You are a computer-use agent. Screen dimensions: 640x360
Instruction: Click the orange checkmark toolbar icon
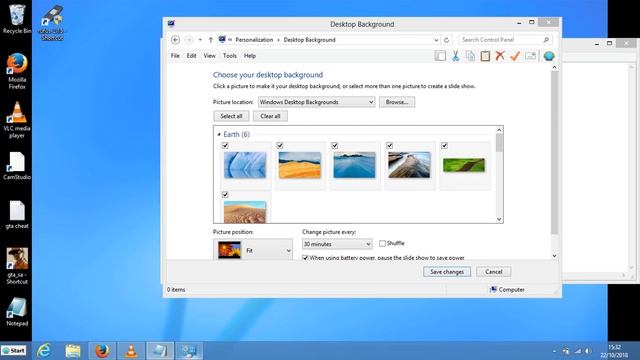[515, 56]
